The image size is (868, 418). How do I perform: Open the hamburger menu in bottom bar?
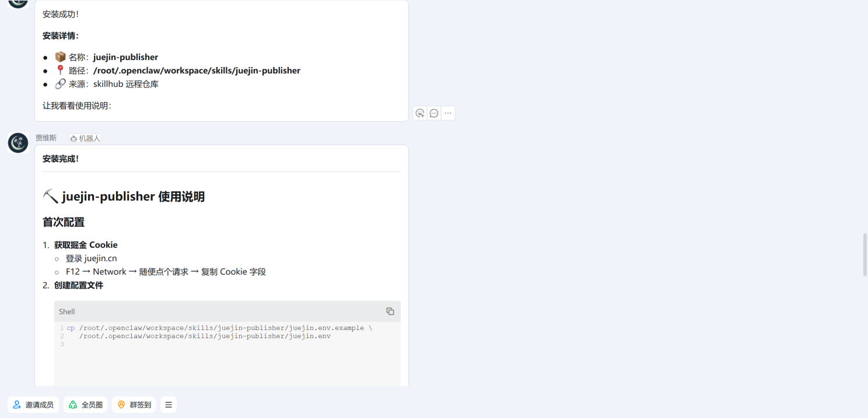click(169, 405)
